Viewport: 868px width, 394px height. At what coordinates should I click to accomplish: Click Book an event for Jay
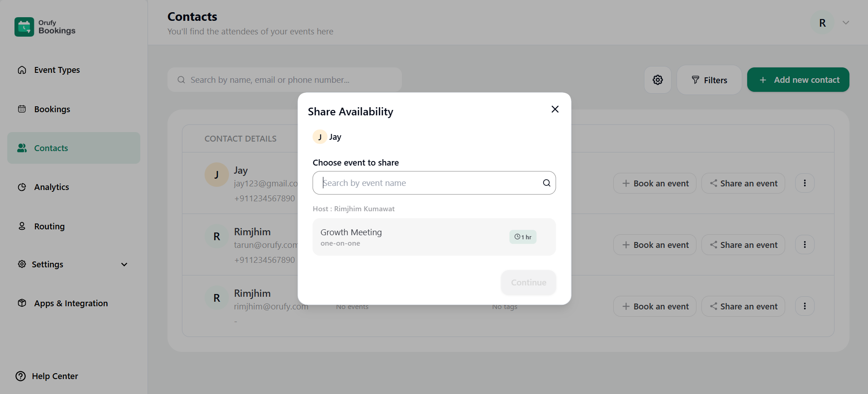654,183
